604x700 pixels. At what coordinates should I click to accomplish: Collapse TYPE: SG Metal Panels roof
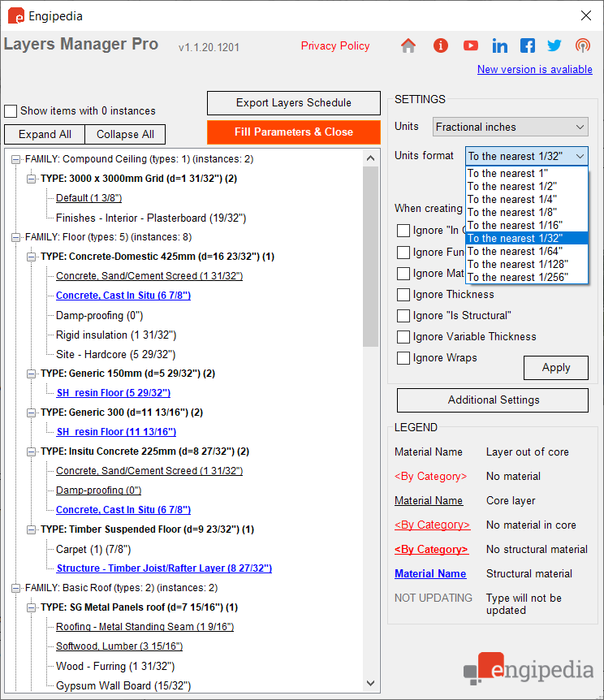(31, 607)
